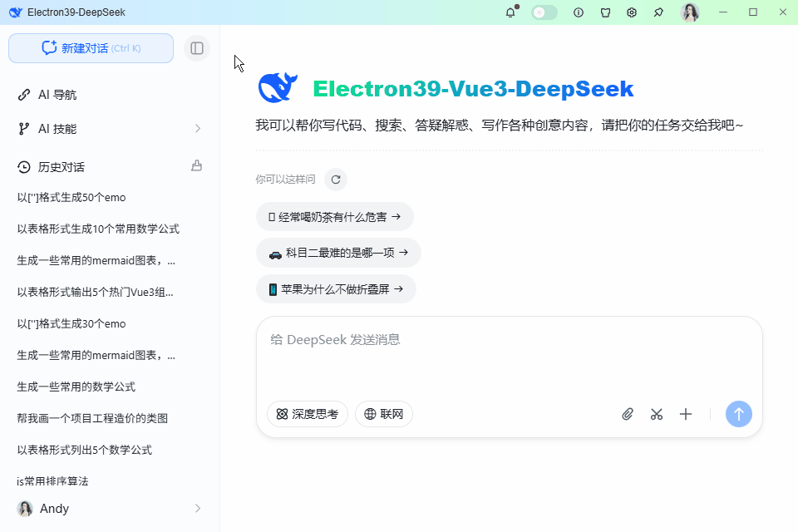Attach a file with the paperclip icon

click(x=628, y=413)
